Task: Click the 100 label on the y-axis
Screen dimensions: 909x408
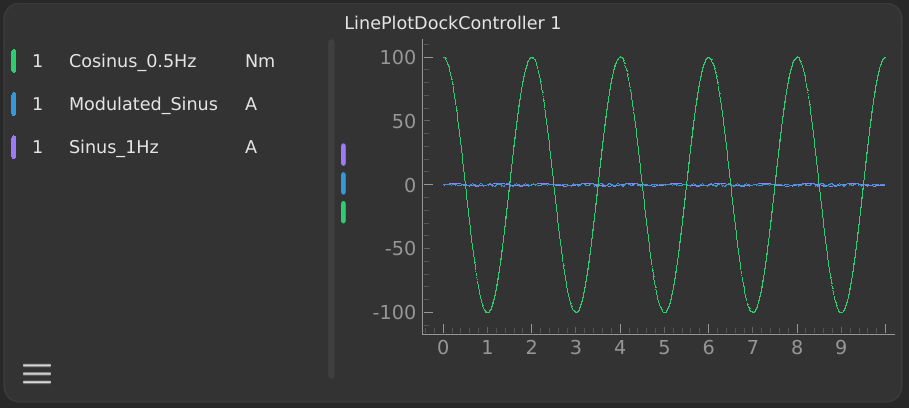Action: (x=397, y=57)
